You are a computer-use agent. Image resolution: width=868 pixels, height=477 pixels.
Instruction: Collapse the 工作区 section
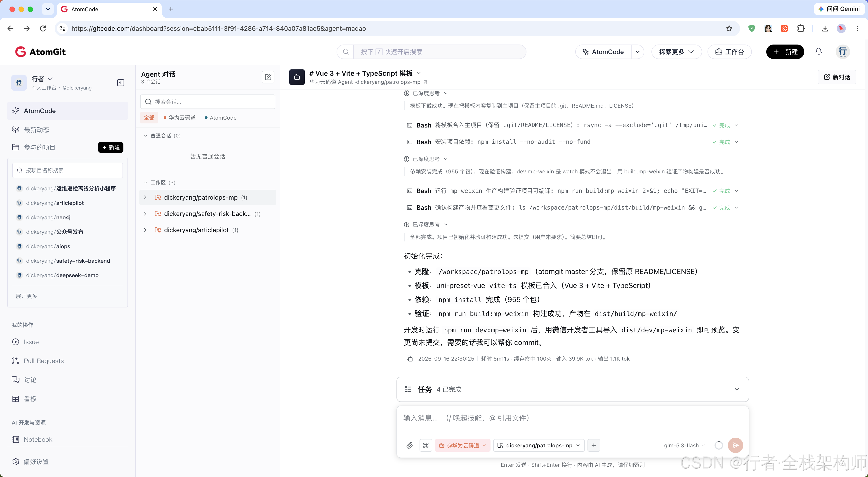pos(145,182)
